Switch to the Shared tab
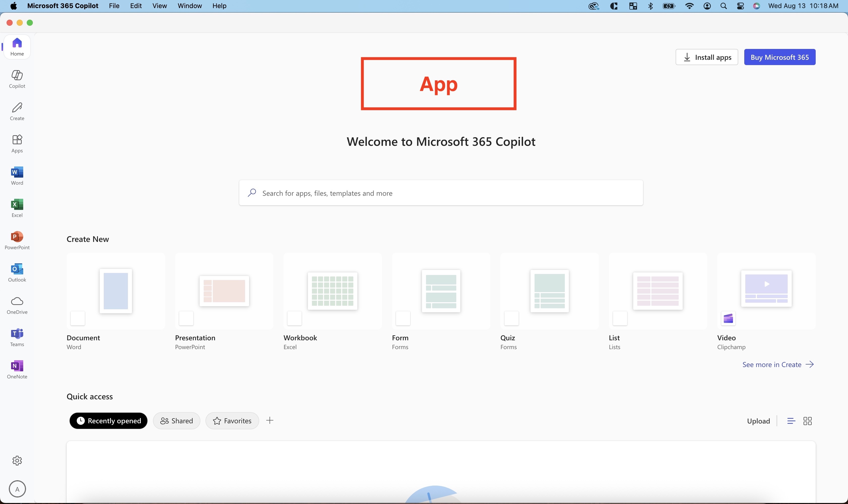848x504 pixels. [x=176, y=421]
